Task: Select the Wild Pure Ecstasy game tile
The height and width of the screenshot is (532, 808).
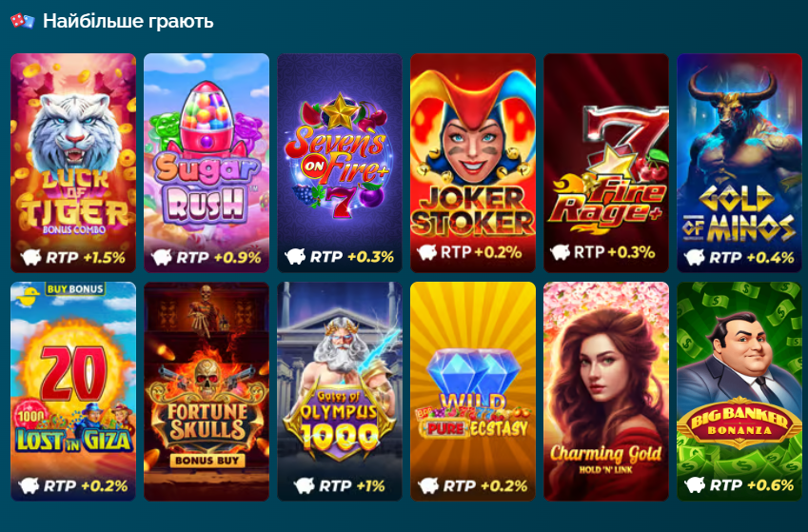Action: click(473, 391)
